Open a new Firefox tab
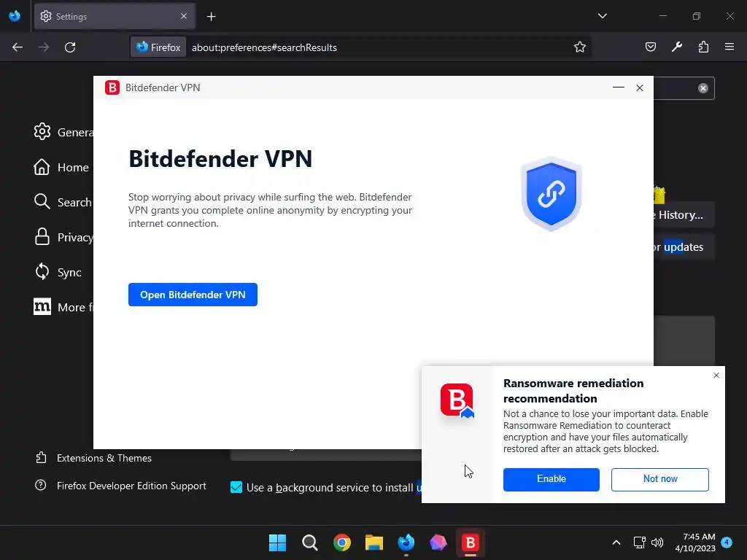 pos(211,17)
